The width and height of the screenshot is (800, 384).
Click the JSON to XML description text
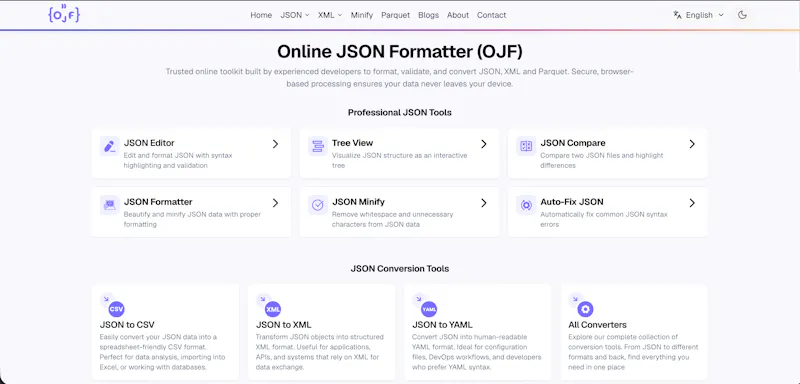click(x=319, y=352)
